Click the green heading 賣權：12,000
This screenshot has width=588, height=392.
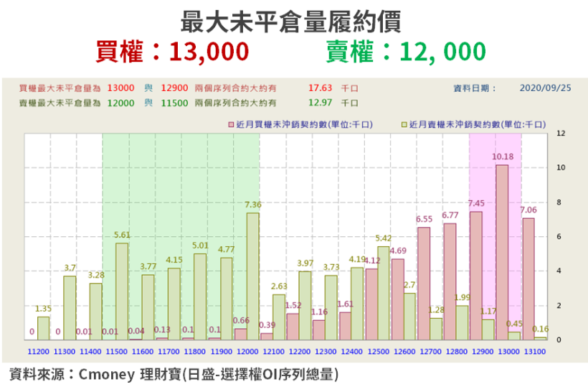tap(406, 52)
